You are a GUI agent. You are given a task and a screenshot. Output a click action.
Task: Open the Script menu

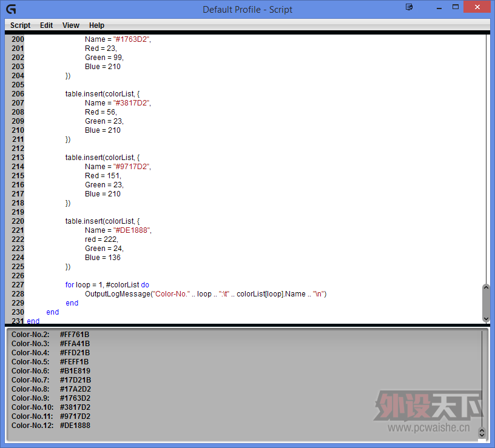[20, 25]
